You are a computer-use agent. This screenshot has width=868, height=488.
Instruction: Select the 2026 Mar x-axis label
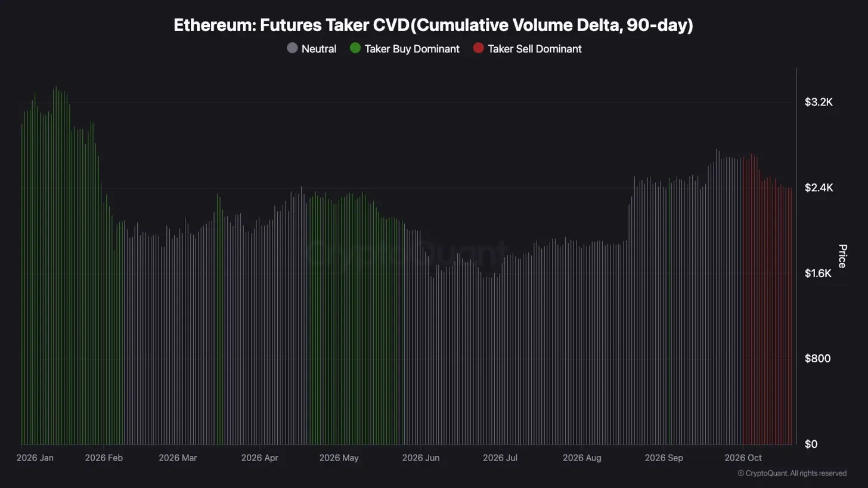click(178, 458)
